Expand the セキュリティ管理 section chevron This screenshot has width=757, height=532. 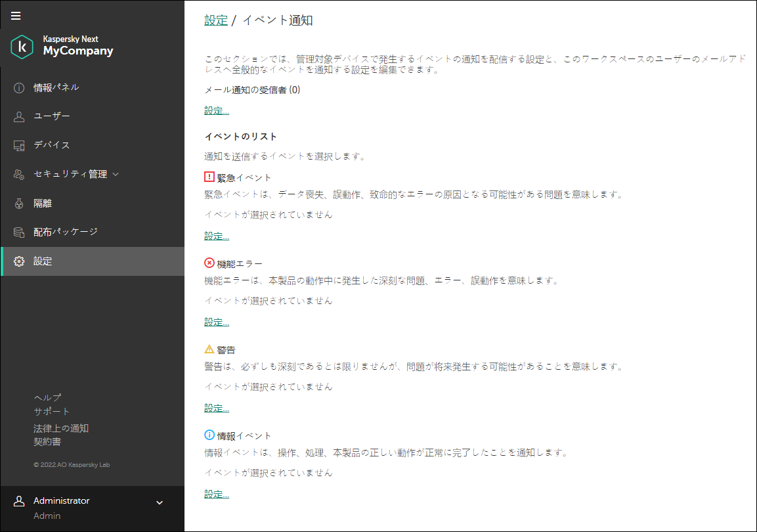[x=116, y=173]
